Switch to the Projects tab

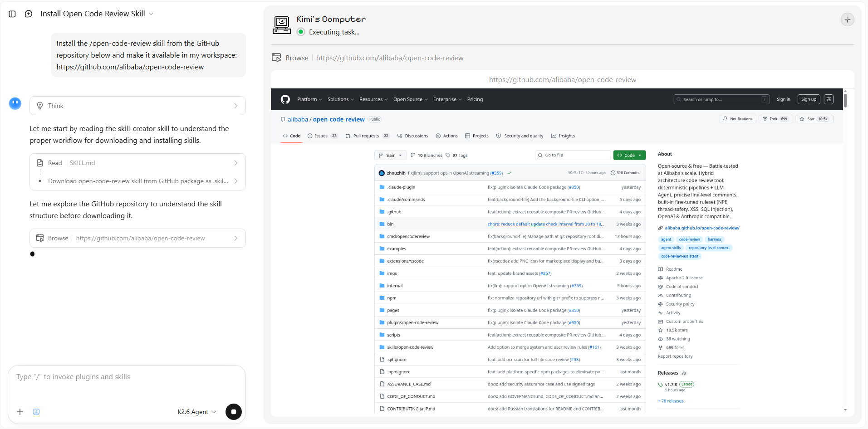click(x=477, y=136)
